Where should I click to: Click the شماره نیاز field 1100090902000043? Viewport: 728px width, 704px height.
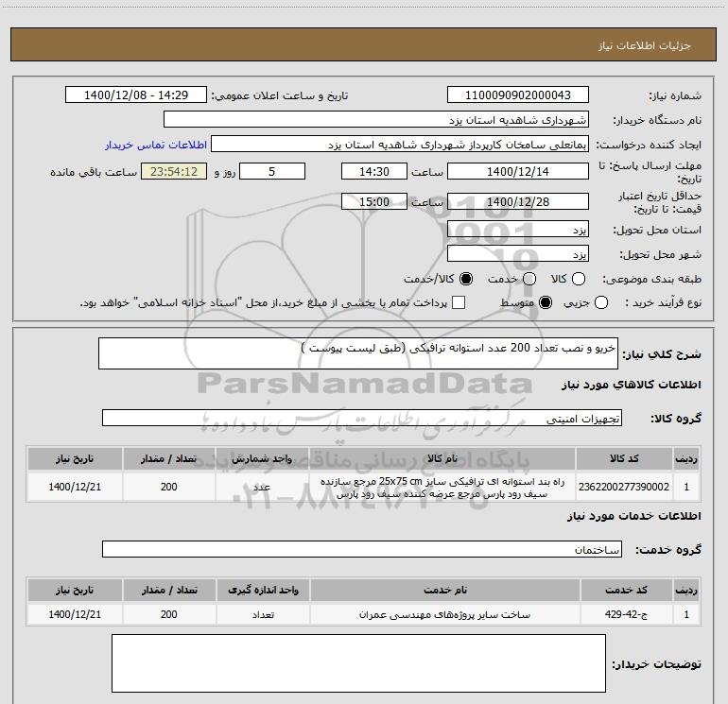pos(518,95)
